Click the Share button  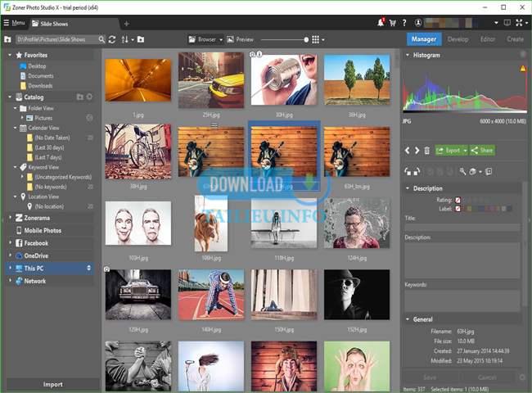[482, 151]
